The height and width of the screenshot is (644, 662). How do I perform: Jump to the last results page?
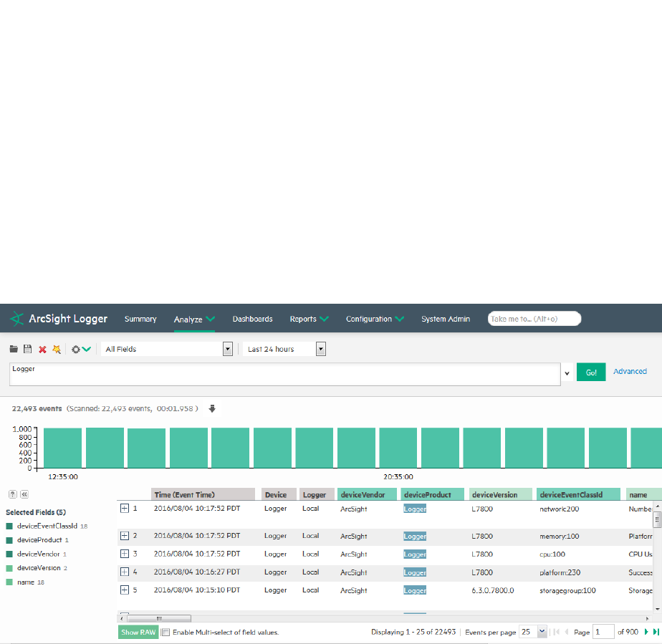pyautogui.click(x=656, y=632)
